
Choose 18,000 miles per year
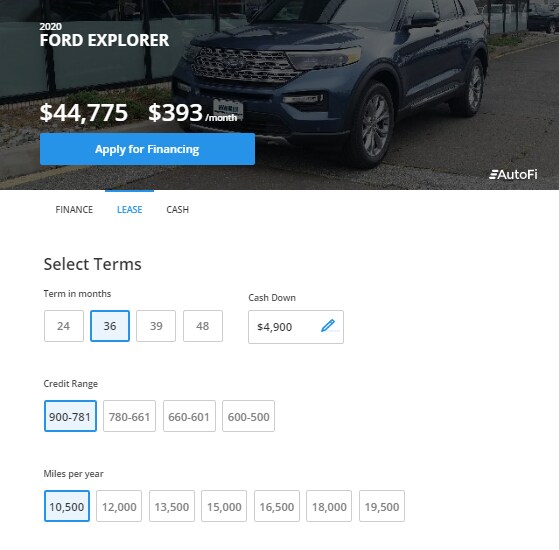[329, 506]
